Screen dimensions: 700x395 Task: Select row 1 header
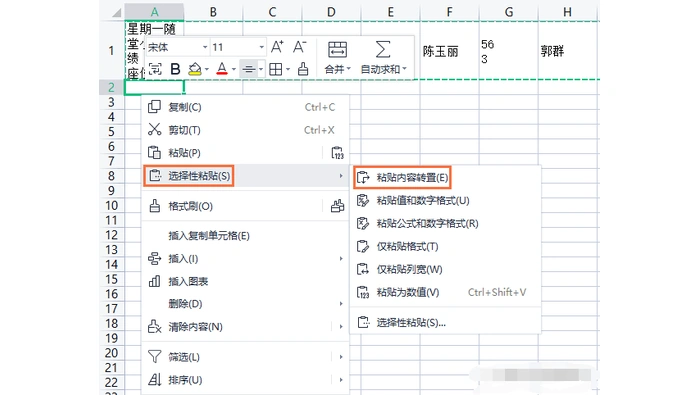coord(112,50)
